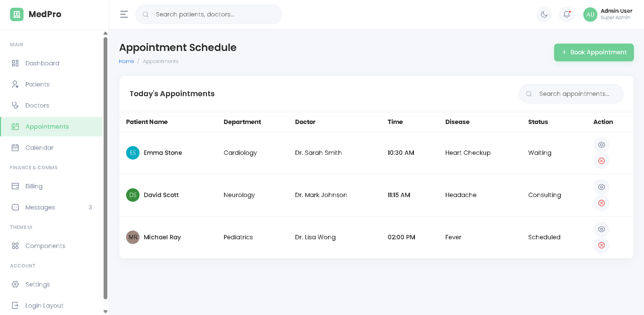Image resolution: width=644 pixels, height=315 pixels.
Task: Switch to dark mode with moon icon
Action: 544,14
